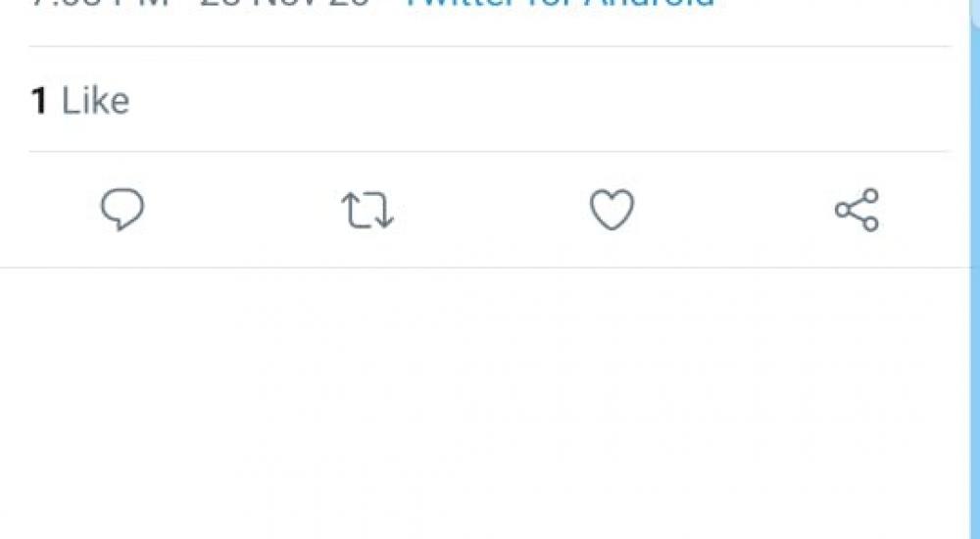
Task: Expand the share menu from the action row
Action: coord(857,210)
